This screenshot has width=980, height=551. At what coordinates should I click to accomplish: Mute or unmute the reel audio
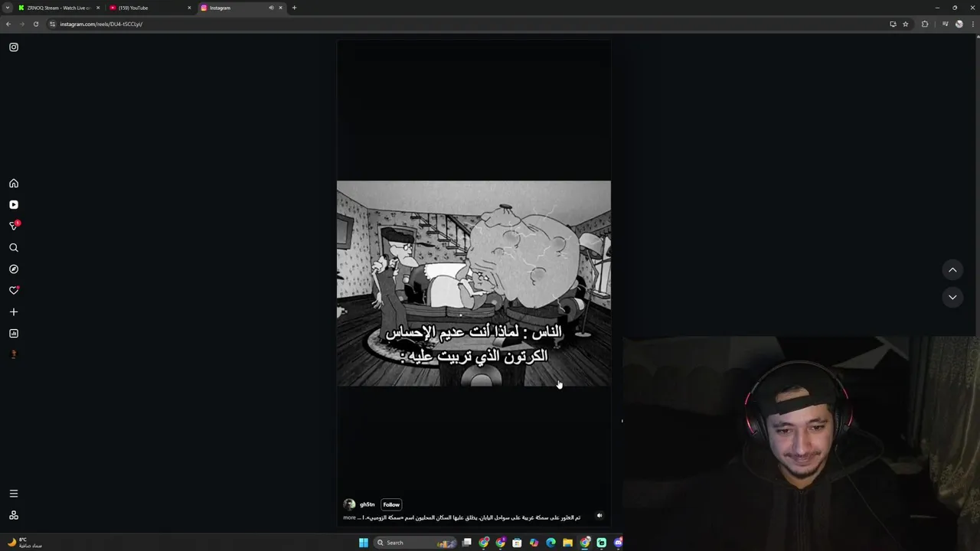coord(599,516)
